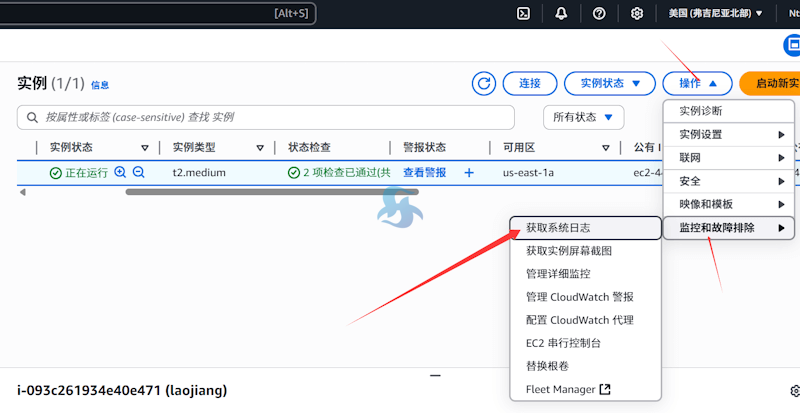The height and width of the screenshot is (413, 800).
Task: Click the external link icon beside Fleet Manager
Action: coord(605,389)
